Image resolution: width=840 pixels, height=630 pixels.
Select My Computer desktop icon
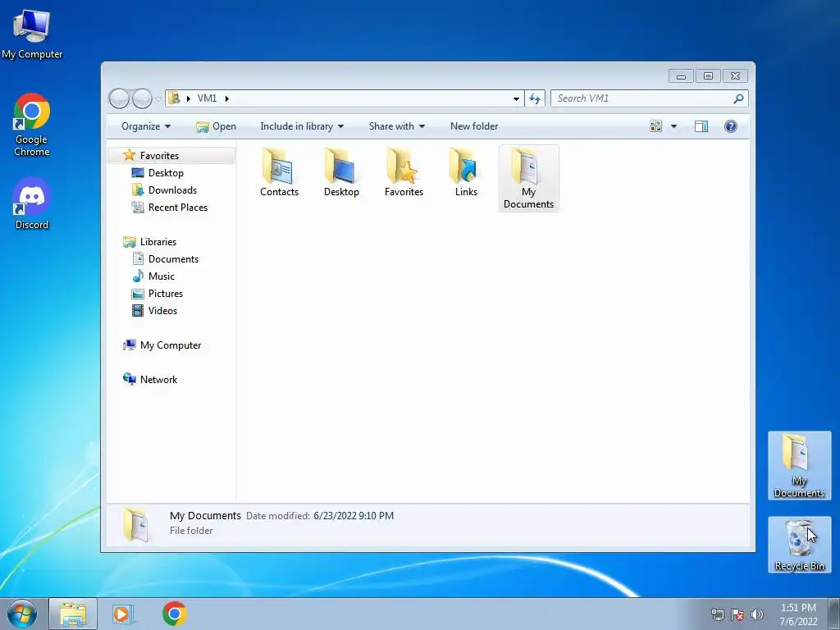click(32, 33)
